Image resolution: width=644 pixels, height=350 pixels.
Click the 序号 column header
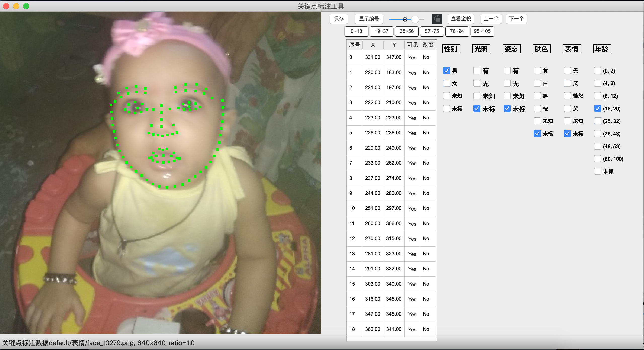pos(354,45)
